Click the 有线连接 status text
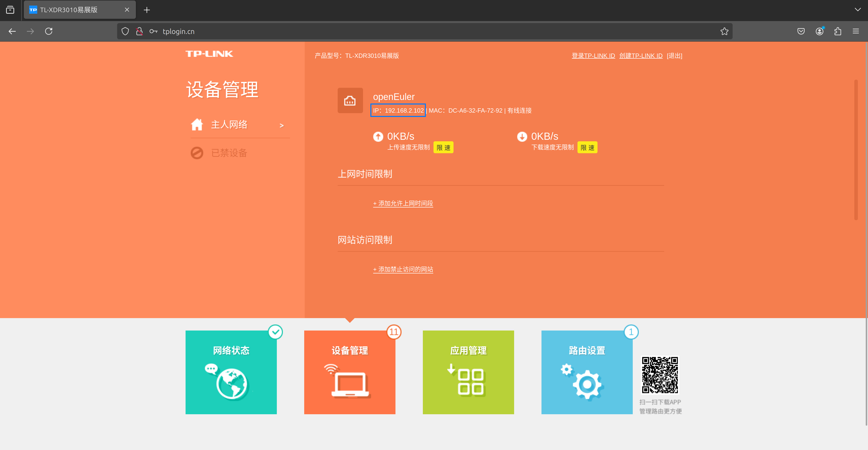Image resolution: width=868 pixels, height=450 pixels. (520, 111)
